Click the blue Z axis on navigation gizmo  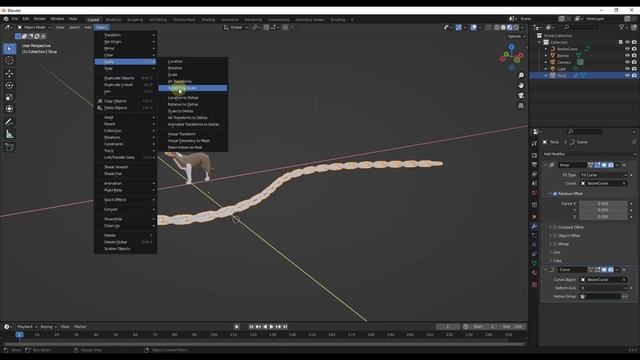[x=511, y=47]
